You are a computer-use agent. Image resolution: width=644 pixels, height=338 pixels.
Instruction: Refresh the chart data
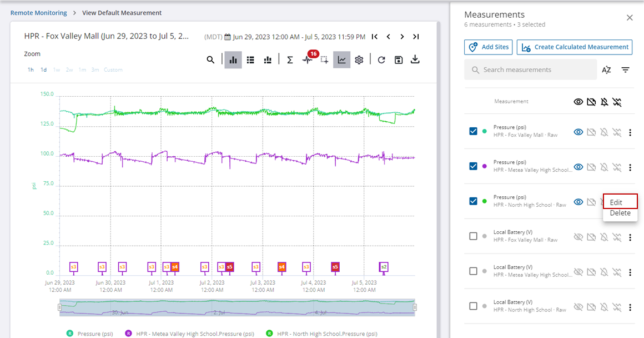[x=381, y=60]
